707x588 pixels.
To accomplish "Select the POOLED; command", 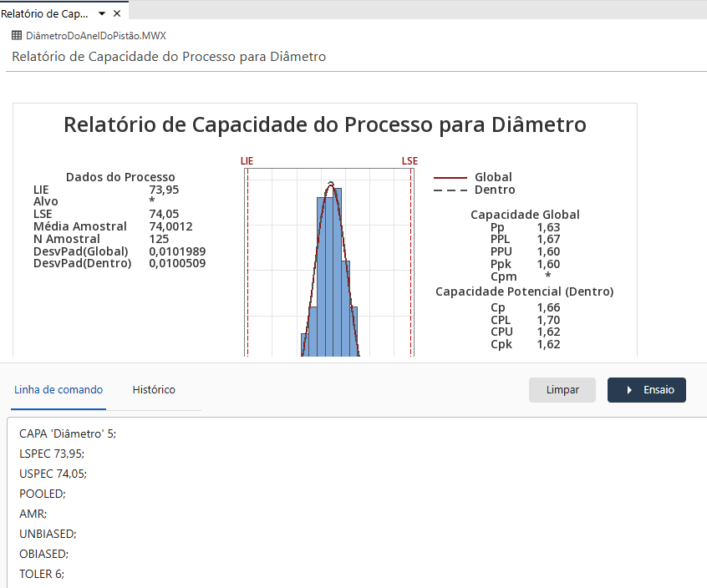I will click(x=45, y=493).
